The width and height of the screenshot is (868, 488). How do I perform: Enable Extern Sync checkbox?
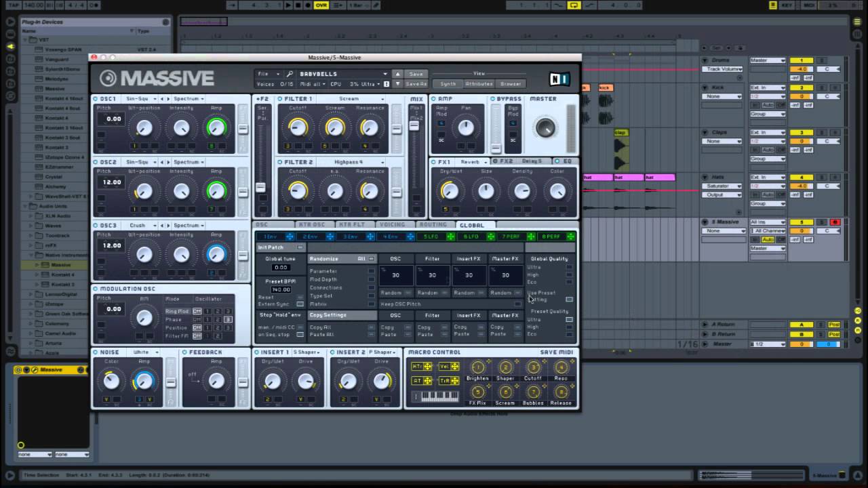click(x=300, y=304)
